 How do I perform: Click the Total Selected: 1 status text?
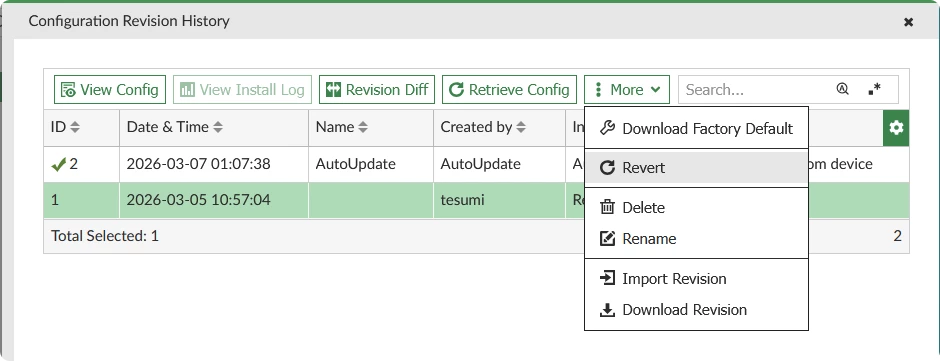105,236
